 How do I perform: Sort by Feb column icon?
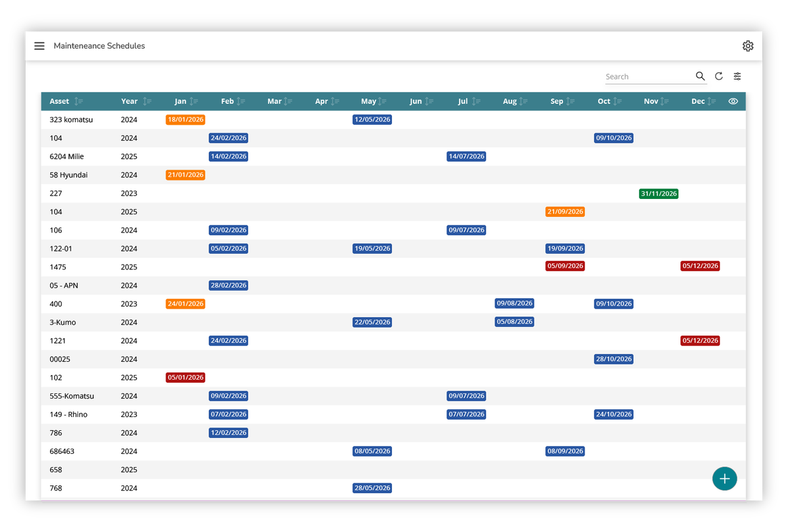(241, 101)
